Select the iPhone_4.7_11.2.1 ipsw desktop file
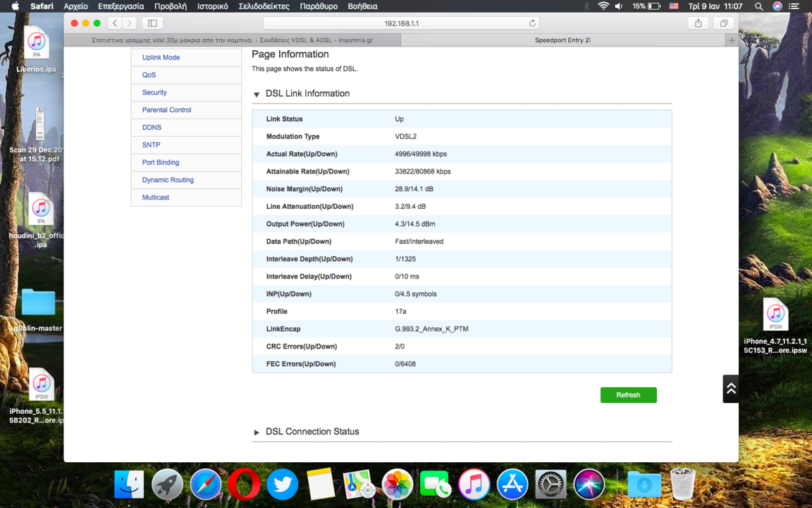The height and width of the screenshot is (508, 812). pos(775,325)
